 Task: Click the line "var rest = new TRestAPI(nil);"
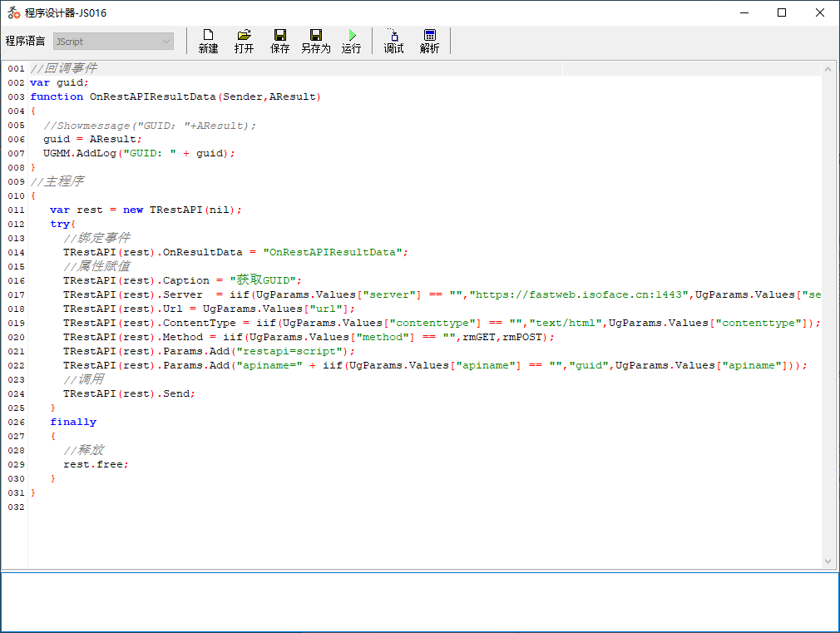tap(146, 210)
